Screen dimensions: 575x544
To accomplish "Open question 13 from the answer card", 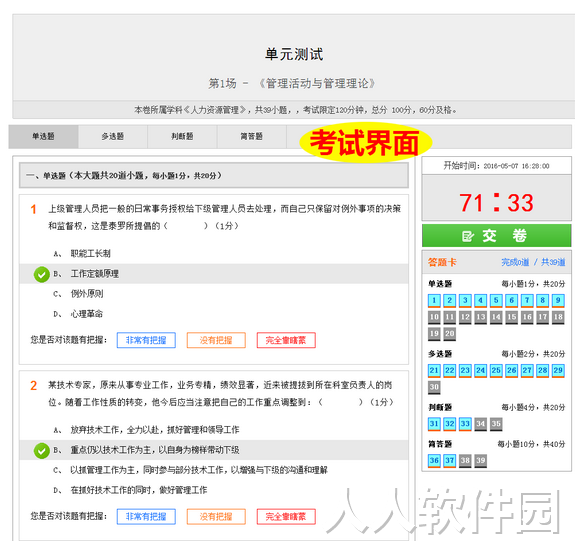I will pyautogui.click(x=480, y=317).
